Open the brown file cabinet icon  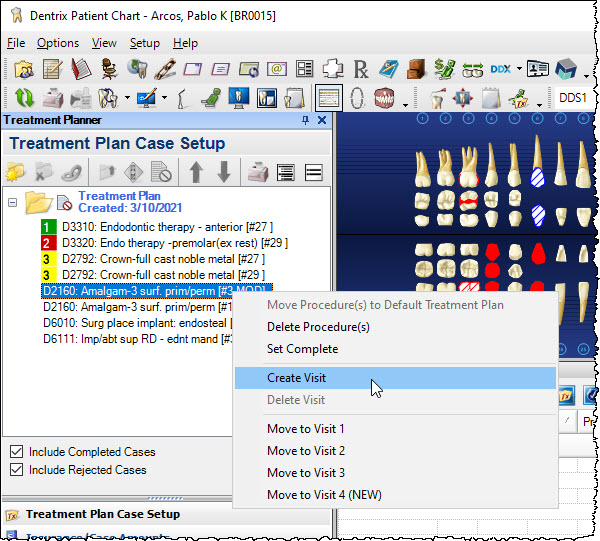pos(416,69)
